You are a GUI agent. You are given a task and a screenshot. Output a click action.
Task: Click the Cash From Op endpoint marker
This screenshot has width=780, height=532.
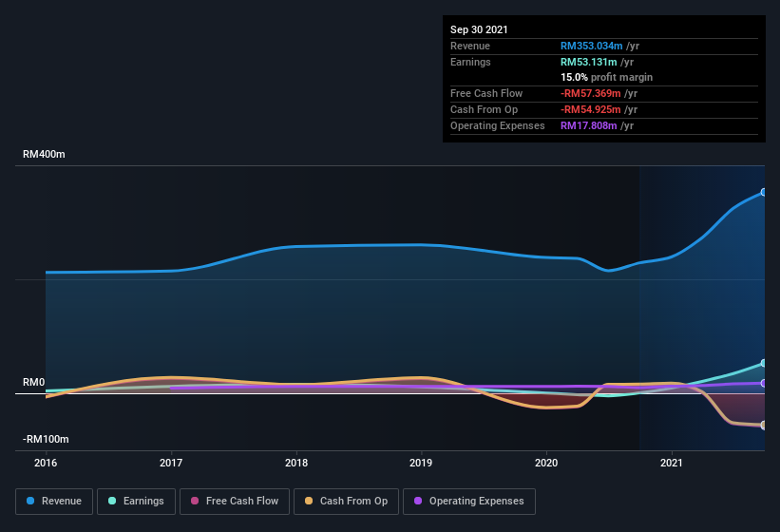(764, 425)
